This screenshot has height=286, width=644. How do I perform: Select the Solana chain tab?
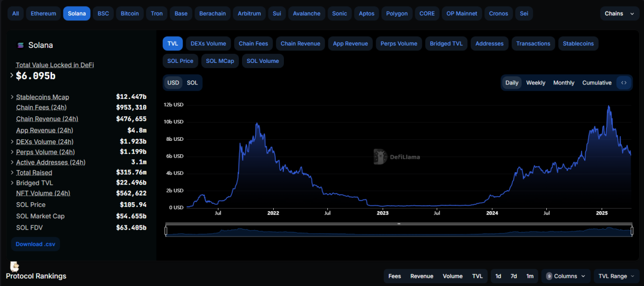pyautogui.click(x=77, y=13)
